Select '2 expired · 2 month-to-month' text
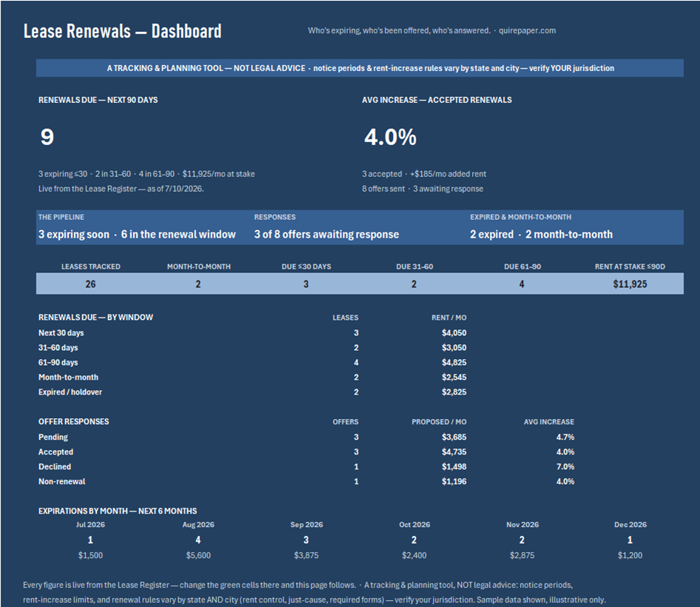Viewport: 700px width, 607px height. coord(541,234)
